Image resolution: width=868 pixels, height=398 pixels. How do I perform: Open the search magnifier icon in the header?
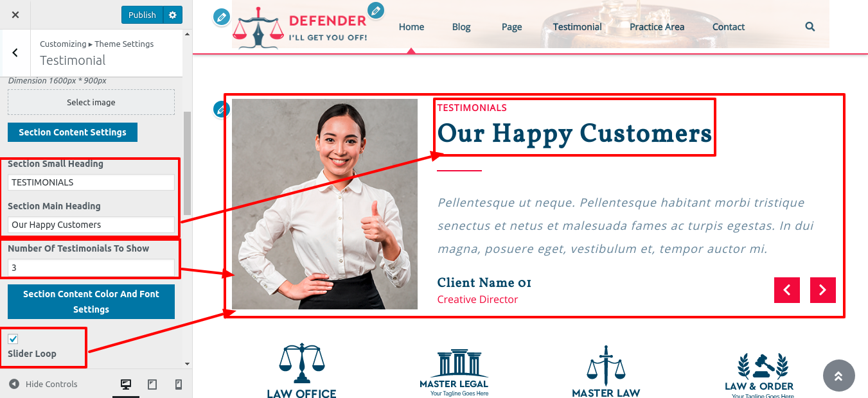pyautogui.click(x=810, y=27)
